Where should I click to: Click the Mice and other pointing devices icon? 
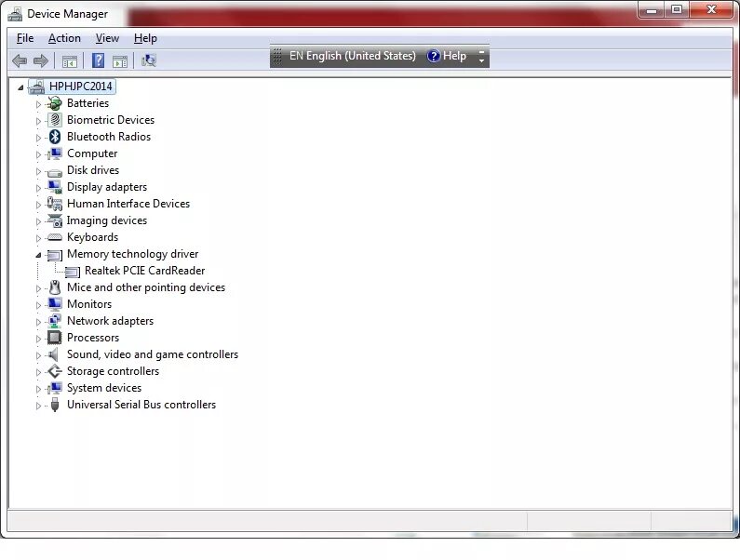tap(55, 287)
